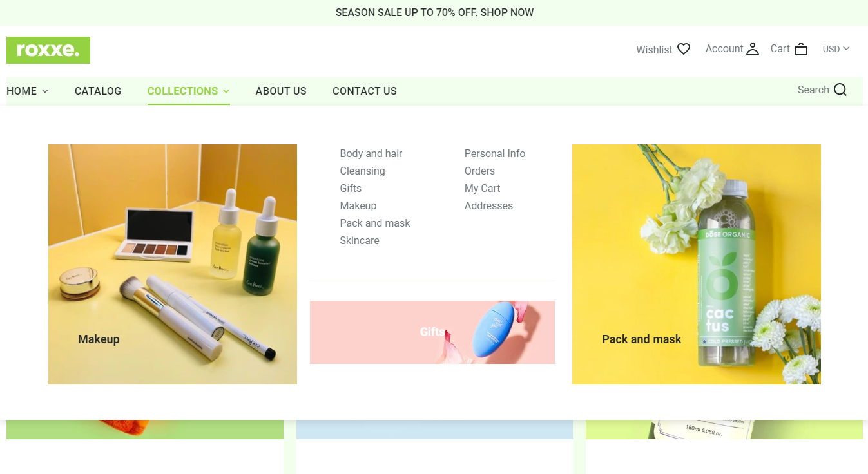Open the Account person icon
The height and width of the screenshot is (474, 868).
[753, 49]
